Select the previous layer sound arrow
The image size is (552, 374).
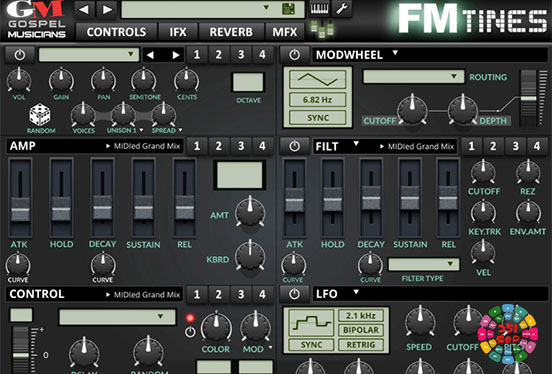pos(150,55)
